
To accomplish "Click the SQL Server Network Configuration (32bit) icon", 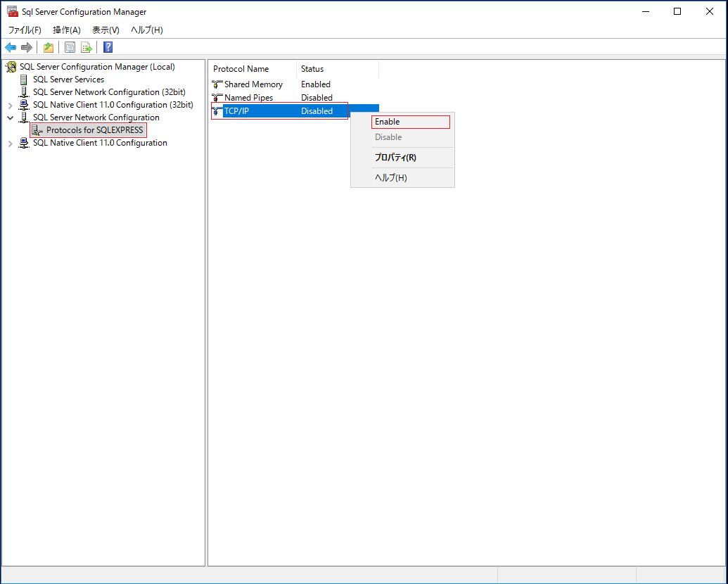I will (24, 92).
